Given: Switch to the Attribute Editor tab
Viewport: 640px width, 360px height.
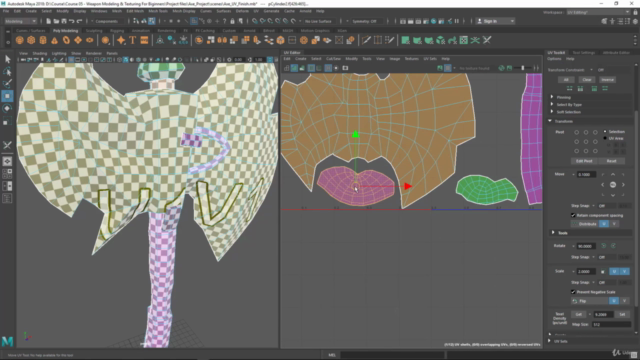Looking at the screenshot, I should tap(616, 53).
